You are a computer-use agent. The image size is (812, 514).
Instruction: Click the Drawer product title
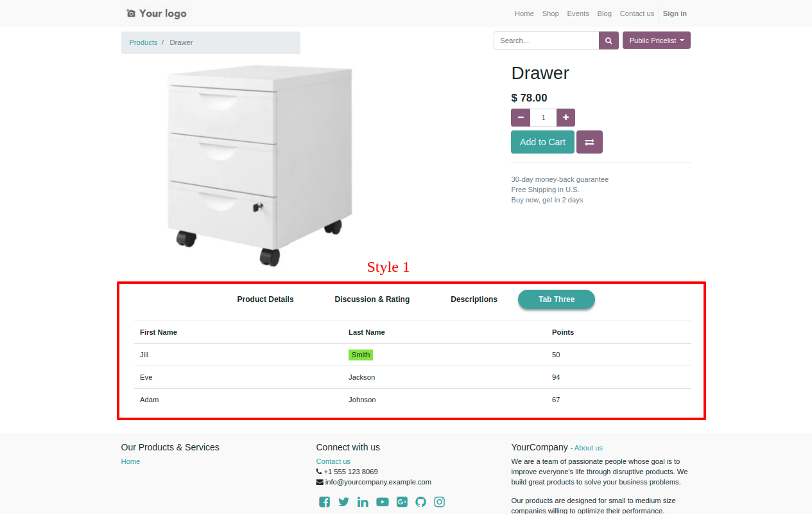[x=540, y=73]
